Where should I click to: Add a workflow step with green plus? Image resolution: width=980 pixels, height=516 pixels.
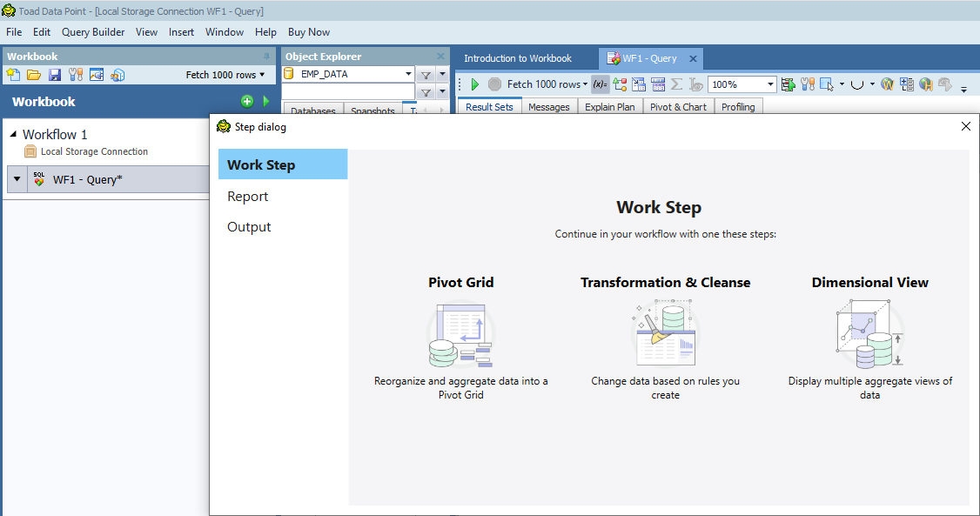point(247,101)
